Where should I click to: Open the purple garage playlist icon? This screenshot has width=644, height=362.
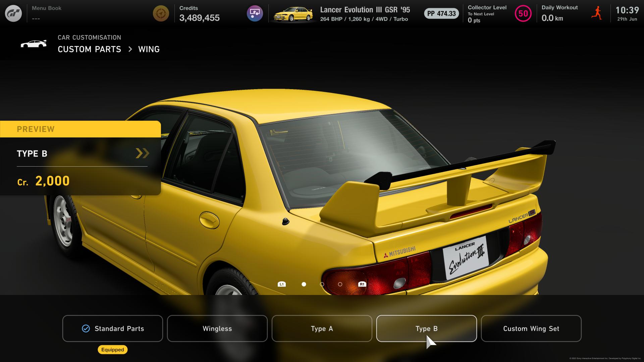pyautogui.click(x=255, y=13)
